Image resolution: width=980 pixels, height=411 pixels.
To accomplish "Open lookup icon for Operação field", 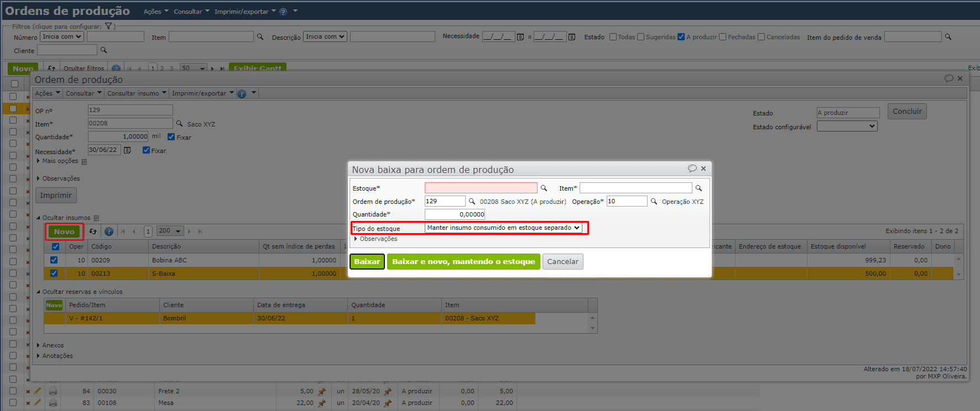I will [654, 202].
